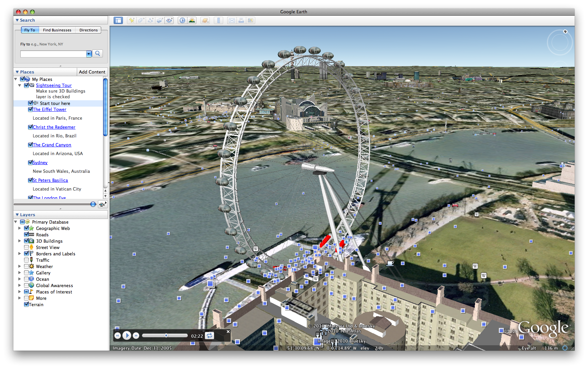Fast forward the tour playback
Image resolution: width=588 pixels, height=369 pixels.
(136, 336)
